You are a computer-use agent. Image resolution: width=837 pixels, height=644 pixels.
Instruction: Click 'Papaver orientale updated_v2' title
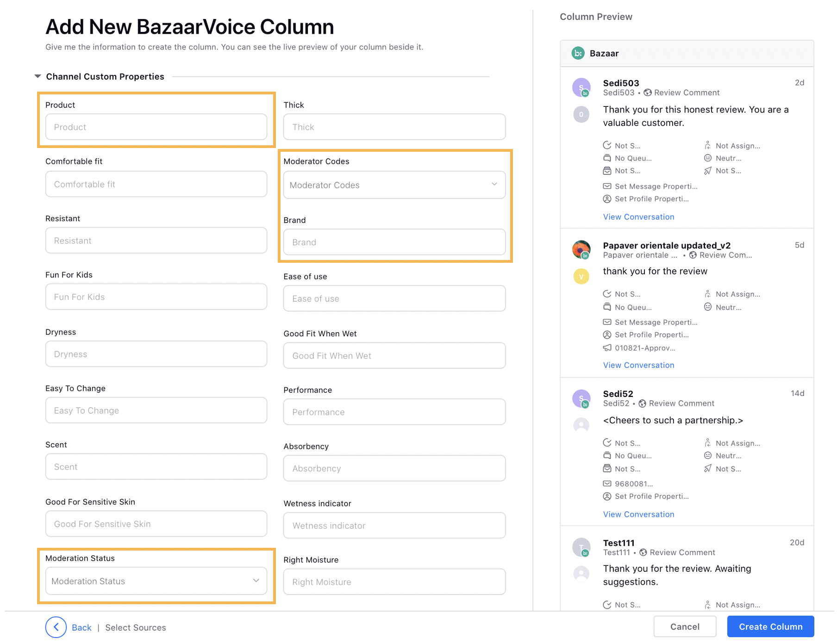tap(667, 245)
